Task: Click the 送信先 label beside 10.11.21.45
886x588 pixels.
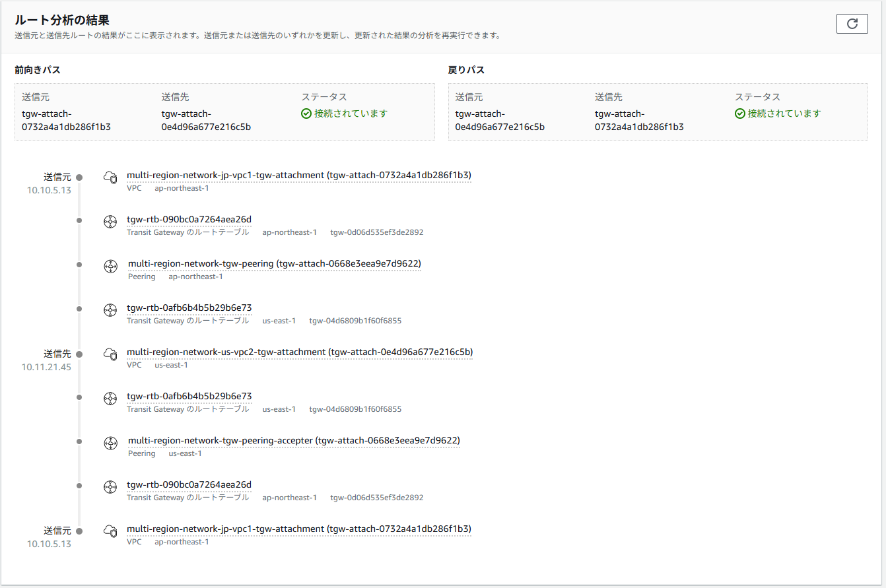Action: pos(57,354)
